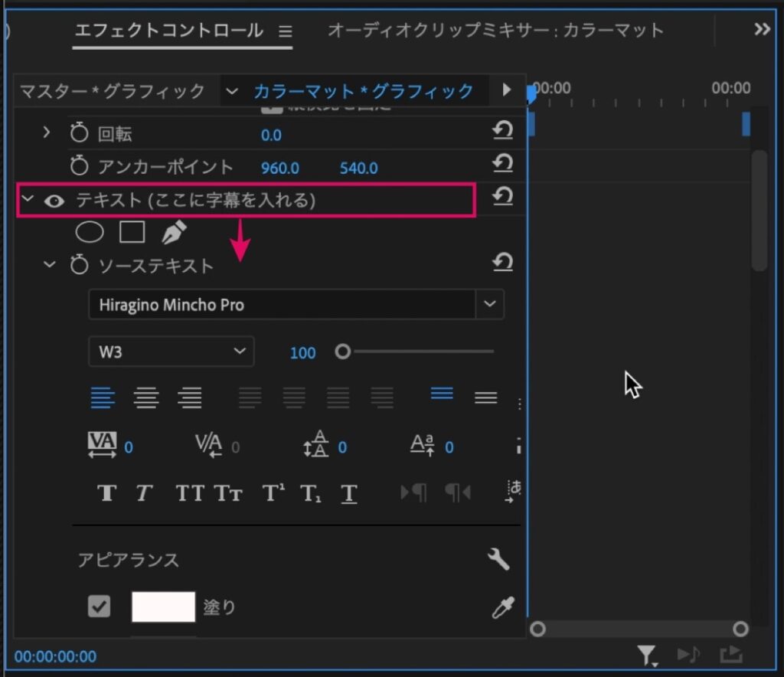The height and width of the screenshot is (677, 784).
Task: Collapse the テキスト layer group
Action: [x=28, y=199]
